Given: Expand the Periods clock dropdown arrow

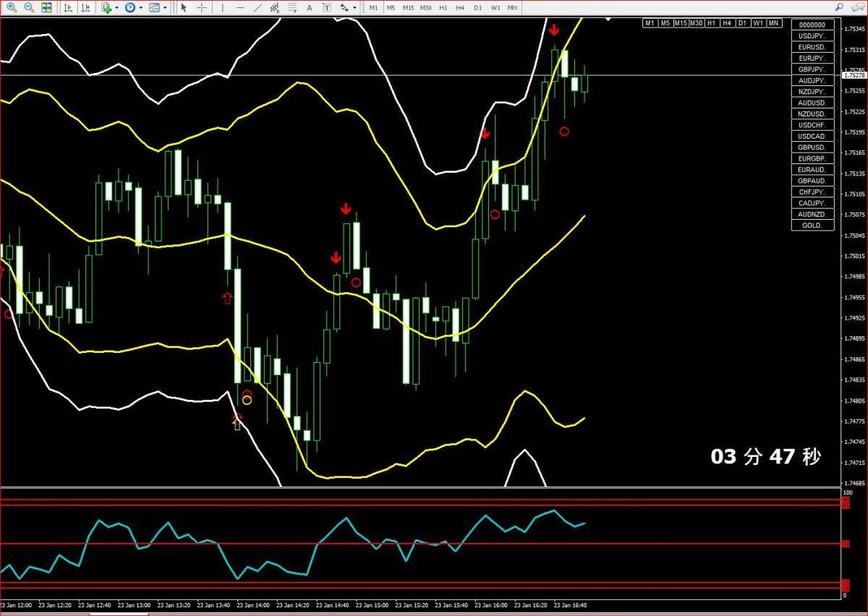Looking at the screenshot, I should 140,7.
